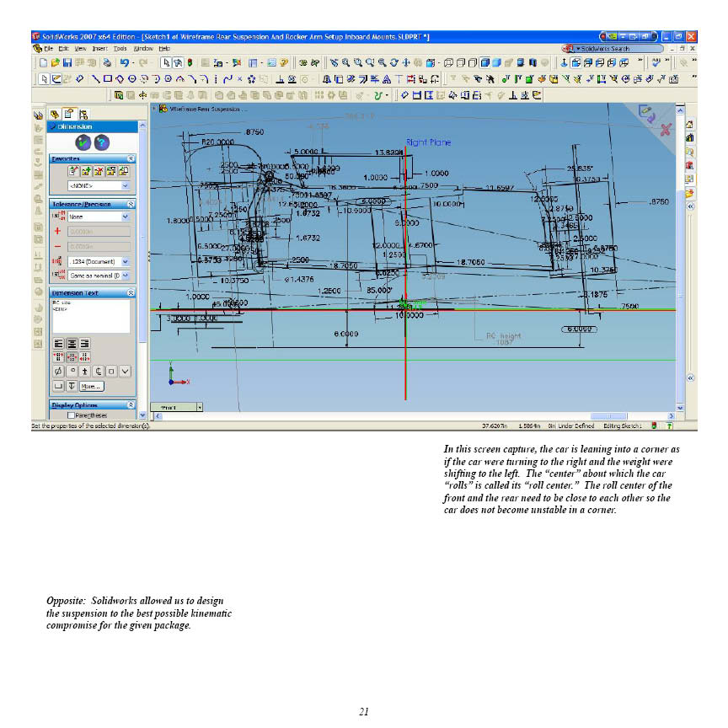Click the Dimension Text input box

(x=90, y=315)
